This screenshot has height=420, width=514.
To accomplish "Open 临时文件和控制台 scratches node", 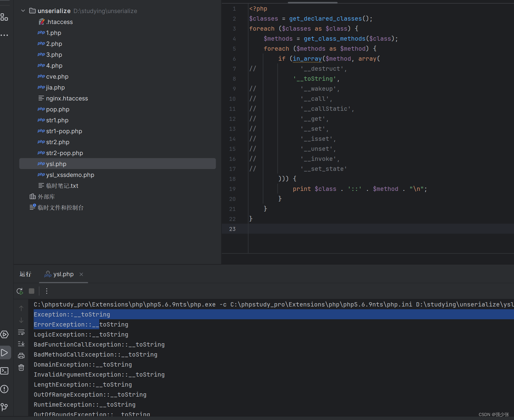I will [x=56, y=208].
